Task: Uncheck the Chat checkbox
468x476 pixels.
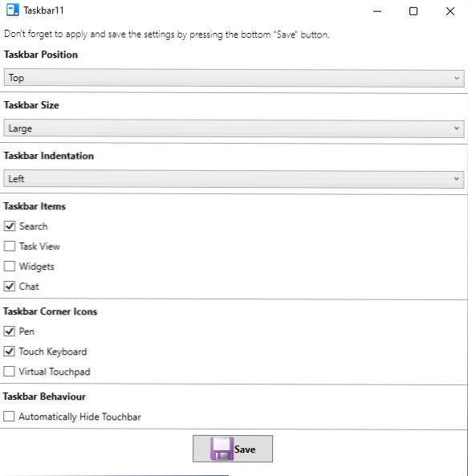Action: pyautogui.click(x=10, y=287)
